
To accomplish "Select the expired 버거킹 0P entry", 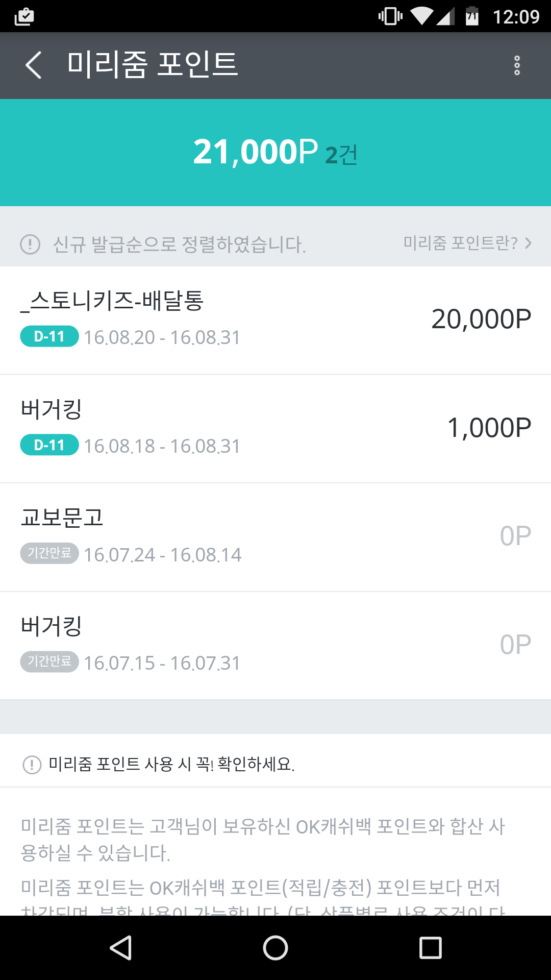I will (275, 646).
